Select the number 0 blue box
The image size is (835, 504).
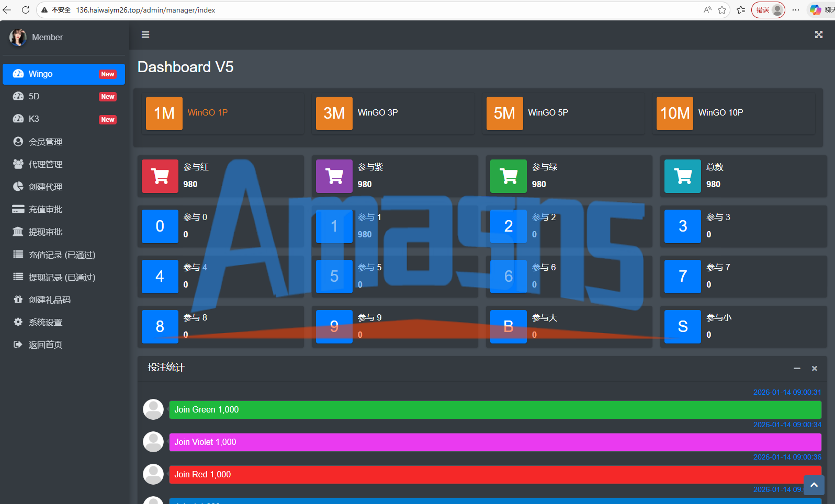[x=160, y=226]
